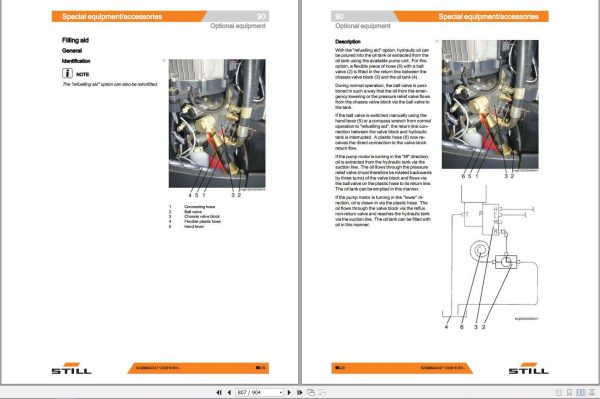Click the legend entry 'Hand lever'

point(194,226)
